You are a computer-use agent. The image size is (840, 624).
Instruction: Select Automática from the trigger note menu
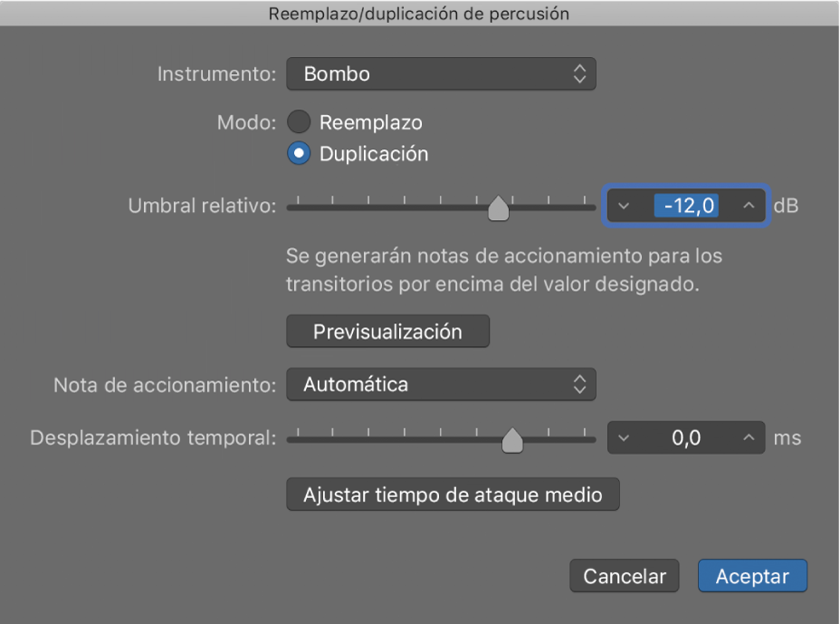coord(441,384)
